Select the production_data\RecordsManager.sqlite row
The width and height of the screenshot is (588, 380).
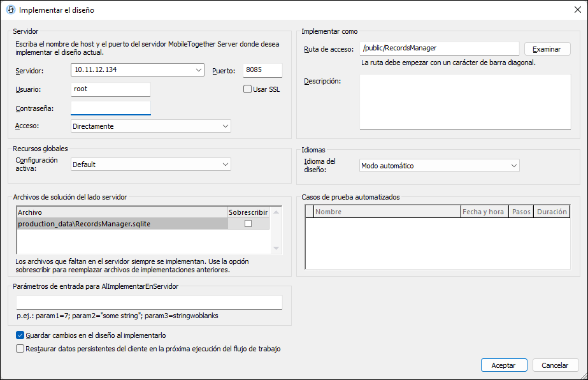coord(121,224)
